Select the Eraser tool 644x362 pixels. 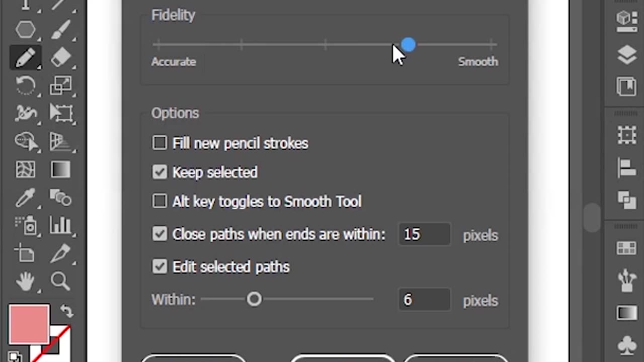61,58
